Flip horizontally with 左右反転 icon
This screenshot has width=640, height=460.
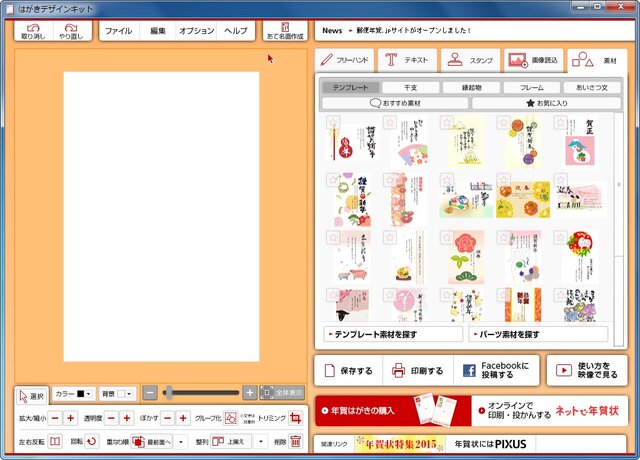tap(55, 441)
